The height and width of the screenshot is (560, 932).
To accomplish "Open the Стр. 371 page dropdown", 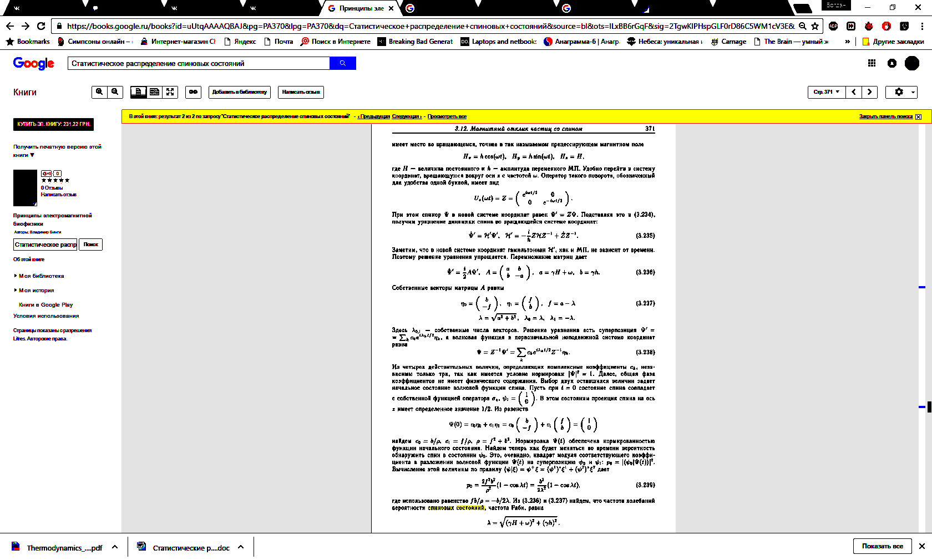I will pos(826,92).
